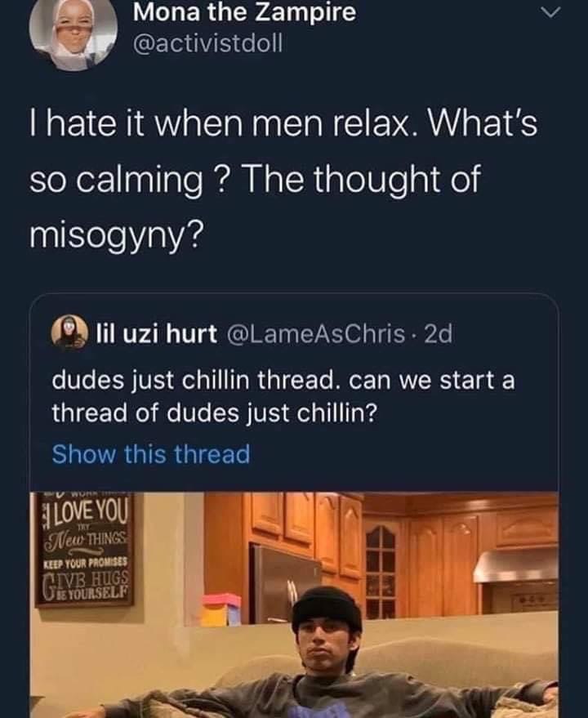Open Mona the Zampire's profile avatar

(x=73, y=31)
